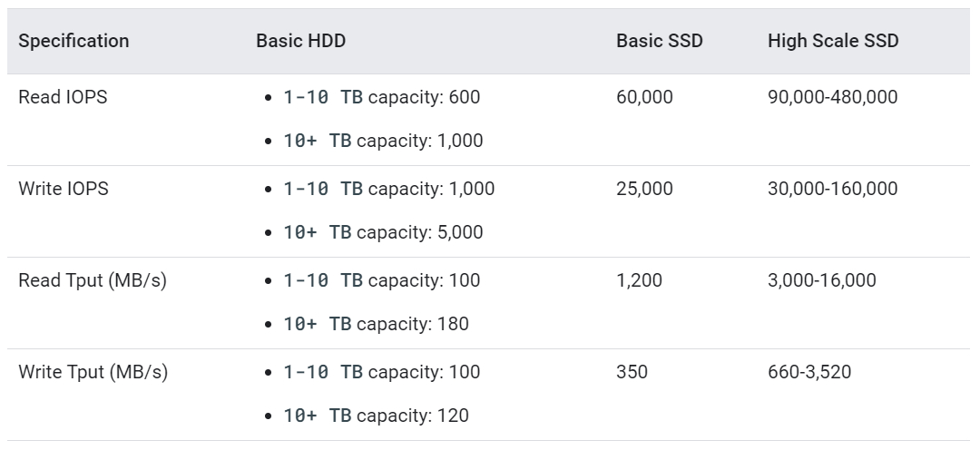Click the 25,000 Basic SSD value
Viewport: 980px width, 450px height.
(644, 189)
